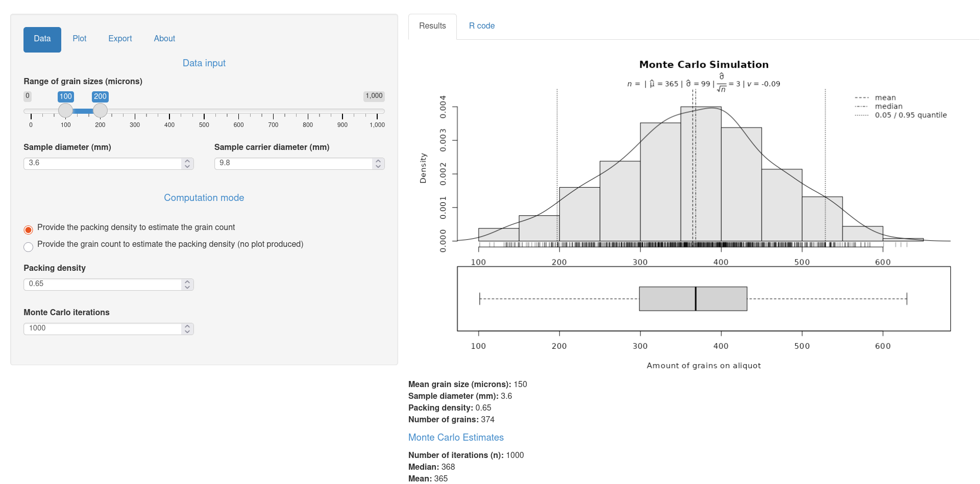Decrease the Monte Carlo iterations value

[x=187, y=332]
